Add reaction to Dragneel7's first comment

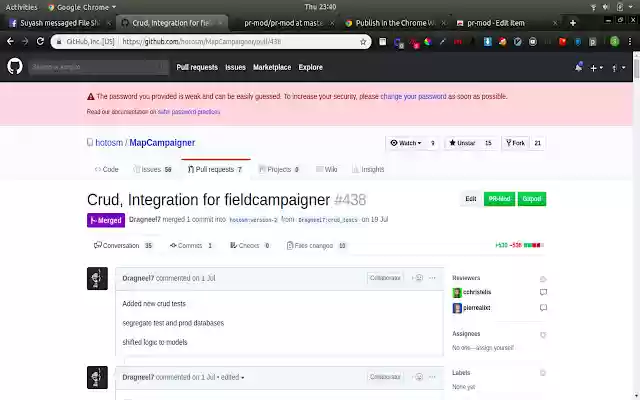(x=418, y=278)
